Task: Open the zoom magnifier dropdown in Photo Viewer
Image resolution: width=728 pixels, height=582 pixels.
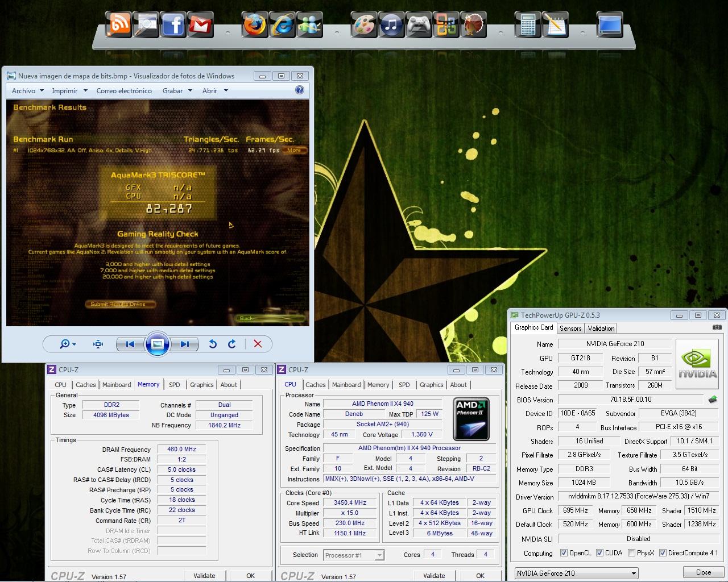Action: (x=68, y=344)
